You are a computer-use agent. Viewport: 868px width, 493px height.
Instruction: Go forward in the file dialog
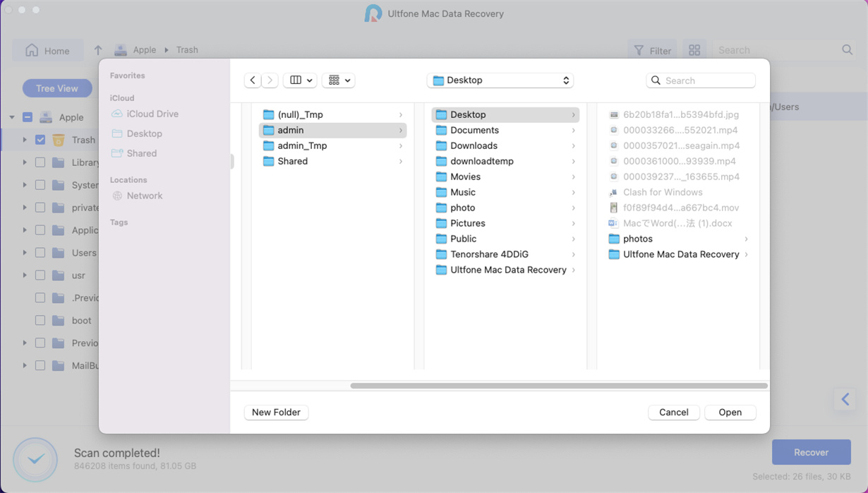click(270, 81)
